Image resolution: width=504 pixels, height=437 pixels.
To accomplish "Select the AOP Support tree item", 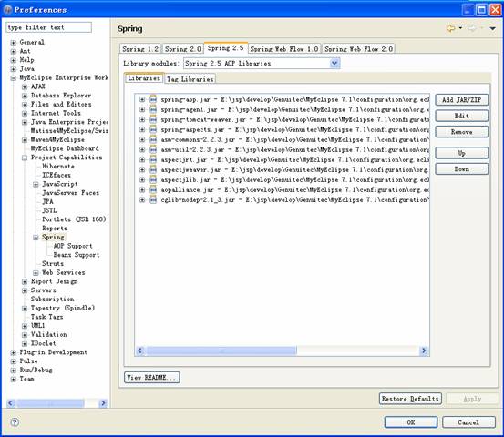I will click(73, 246).
